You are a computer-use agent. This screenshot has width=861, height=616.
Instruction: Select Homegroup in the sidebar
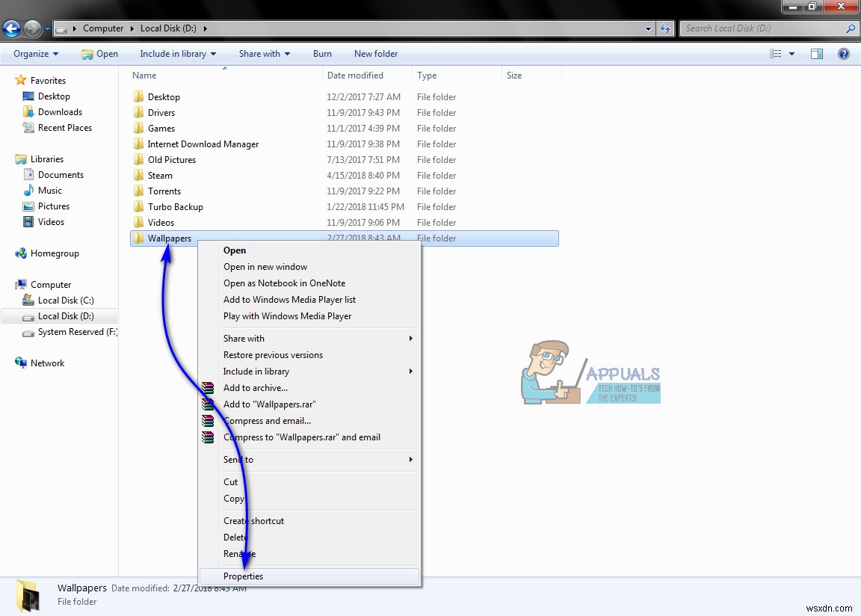point(55,253)
